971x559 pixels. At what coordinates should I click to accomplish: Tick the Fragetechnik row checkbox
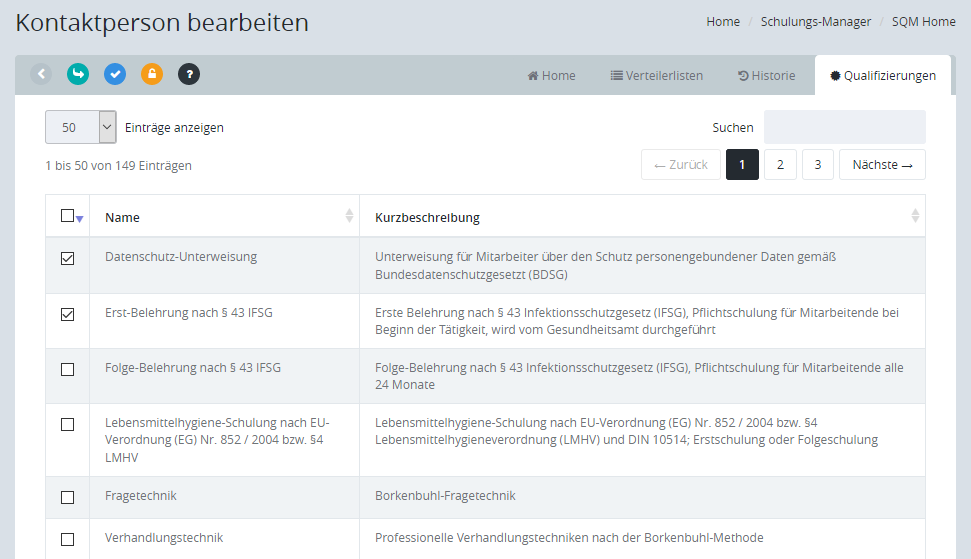[68, 497]
